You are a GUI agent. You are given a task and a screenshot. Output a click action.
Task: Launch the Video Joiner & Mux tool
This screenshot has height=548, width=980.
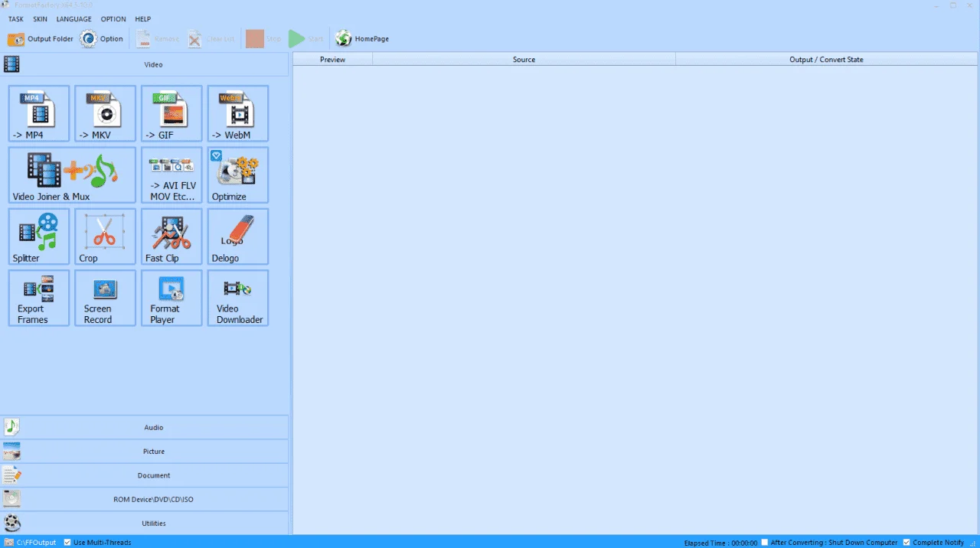[x=72, y=175]
